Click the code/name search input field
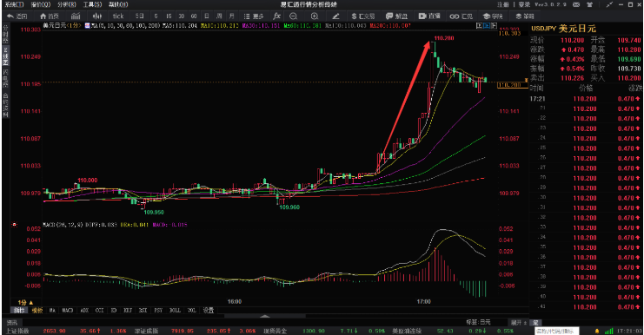The width and height of the screenshot is (644, 335). pyautogui.click(x=557, y=331)
